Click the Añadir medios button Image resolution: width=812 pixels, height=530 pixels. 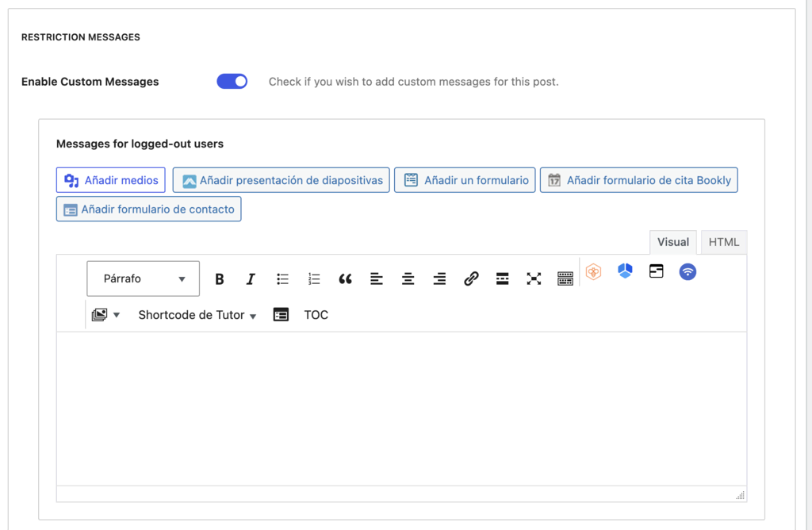110,179
